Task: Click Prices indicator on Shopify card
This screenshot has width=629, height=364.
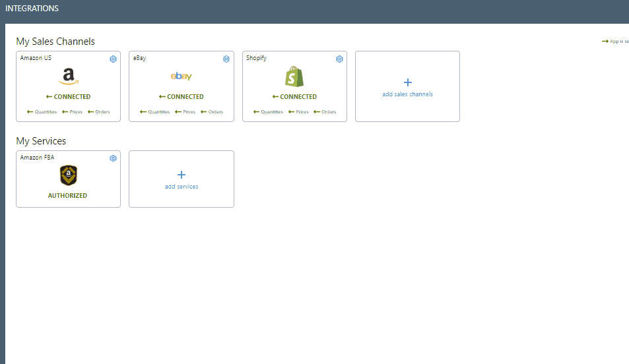Action: point(298,112)
